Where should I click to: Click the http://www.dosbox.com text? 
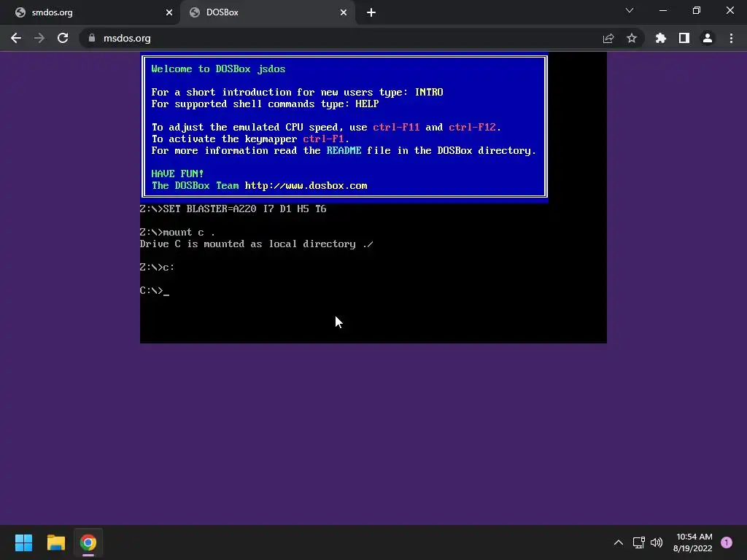click(x=306, y=186)
